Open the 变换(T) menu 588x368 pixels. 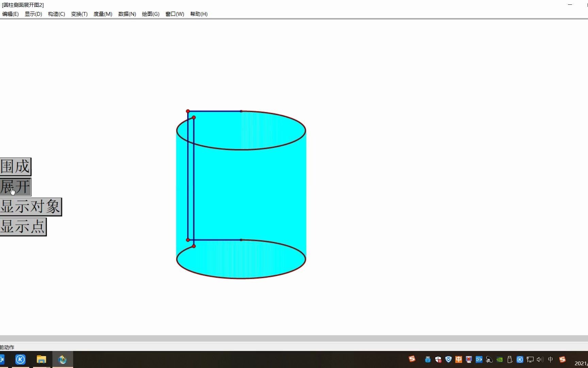click(79, 14)
